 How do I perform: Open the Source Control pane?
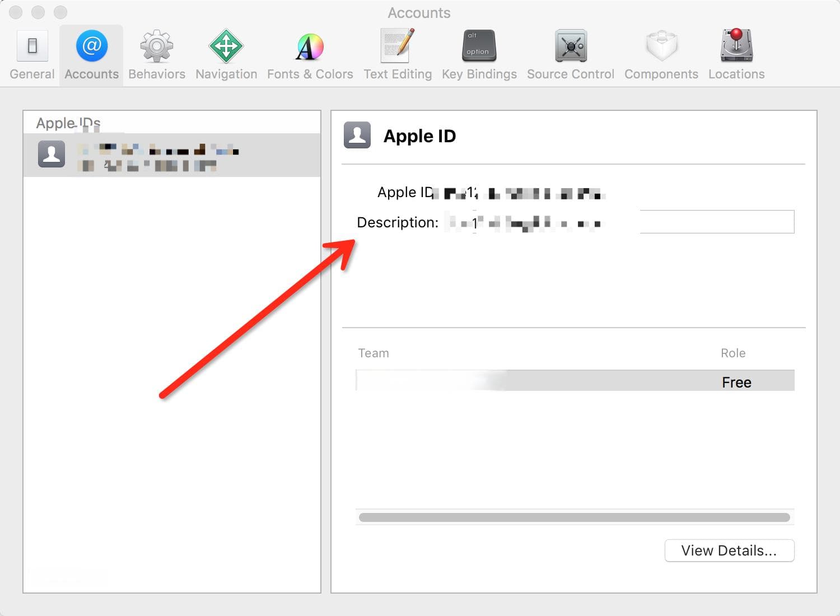tap(571, 55)
